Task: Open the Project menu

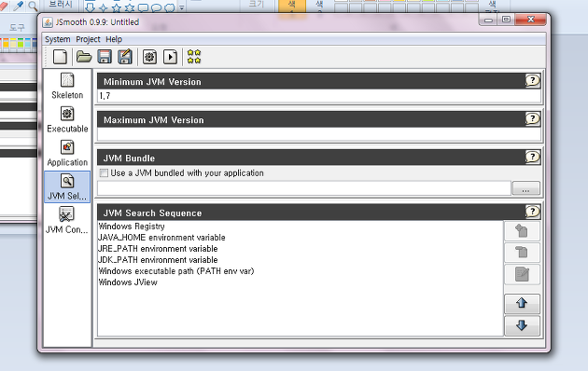Action: click(88, 39)
